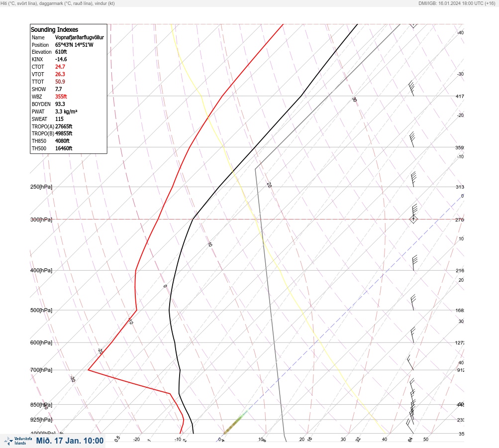Click the red VTOT value 26.3
The image size is (499, 448).
point(60,74)
